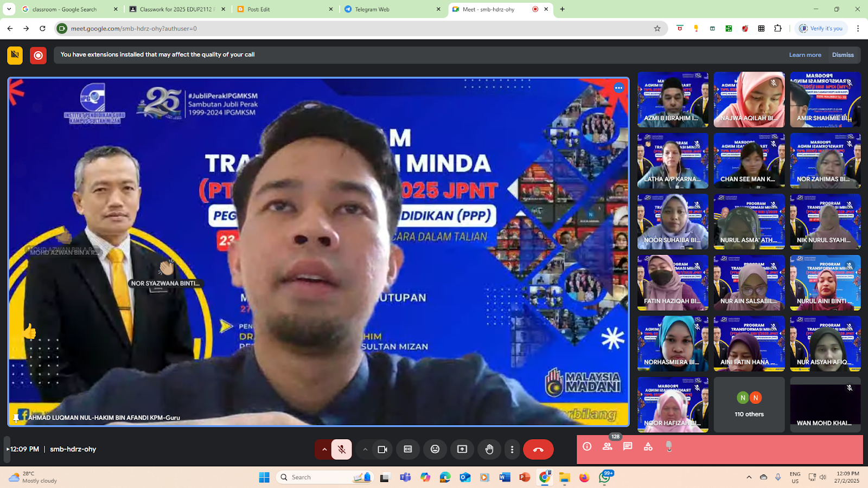This screenshot has width=868, height=488.
Task: Open taskbar clock showing 12:09 PM
Action: (847, 477)
